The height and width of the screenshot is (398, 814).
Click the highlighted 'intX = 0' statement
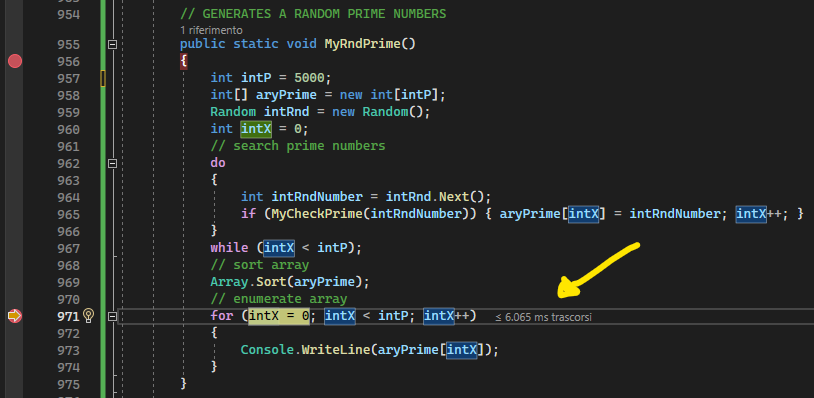click(279, 315)
